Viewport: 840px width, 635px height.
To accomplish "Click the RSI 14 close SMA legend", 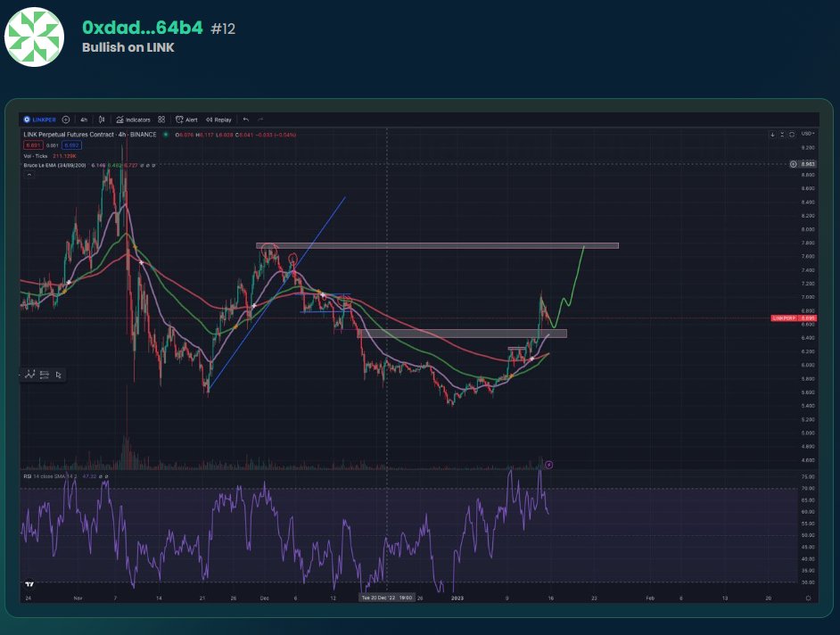I will [50, 476].
